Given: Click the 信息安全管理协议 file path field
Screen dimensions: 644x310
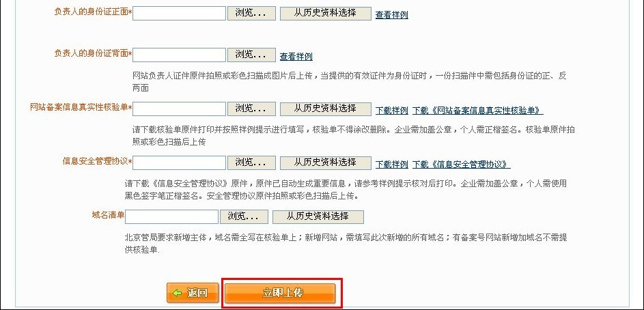Looking at the screenshot, I should 179,163.
